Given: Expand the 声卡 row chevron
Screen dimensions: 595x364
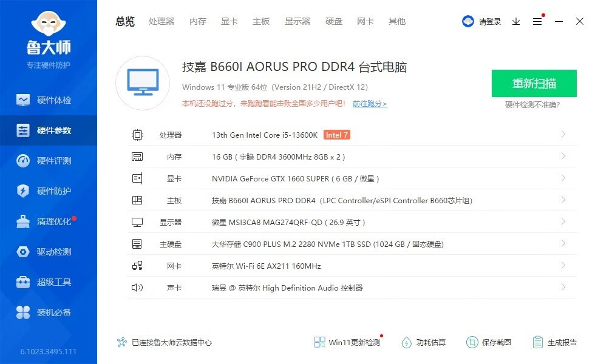Looking at the screenshot, I should coord(563,287).
